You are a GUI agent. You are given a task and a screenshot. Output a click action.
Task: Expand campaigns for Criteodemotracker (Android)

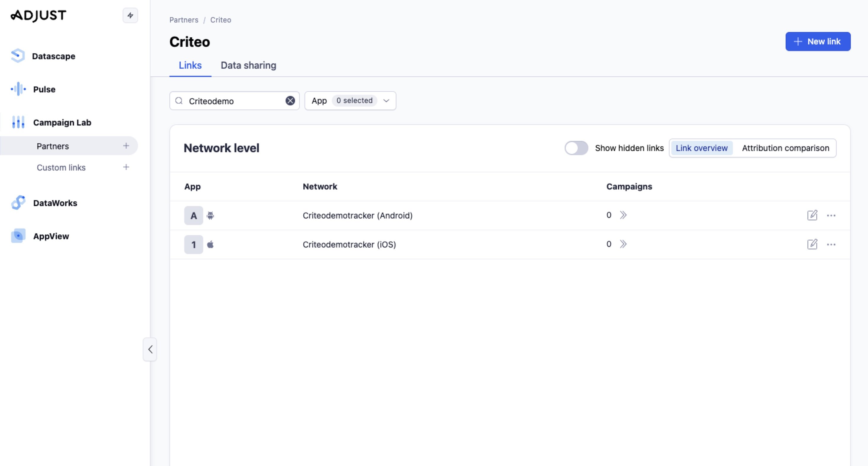coord(623,215)
